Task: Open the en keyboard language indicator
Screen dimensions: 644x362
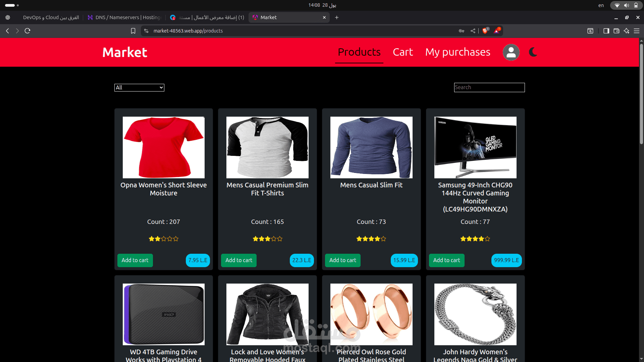Action: (601, 5)
